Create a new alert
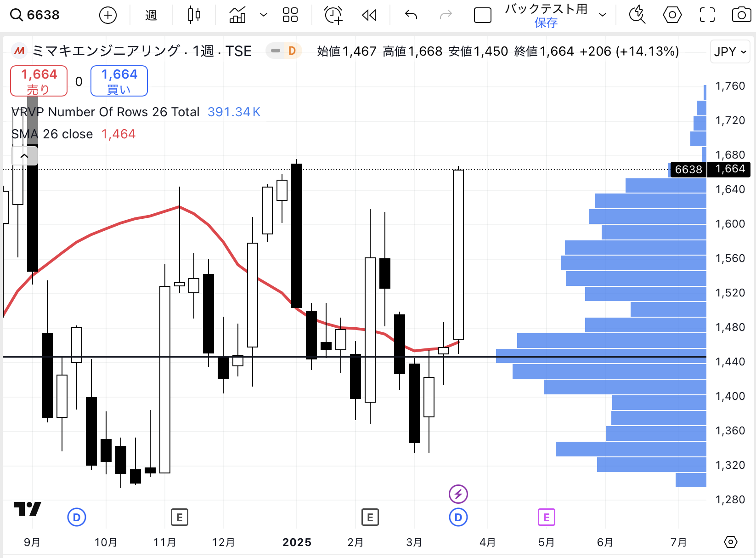 333,15
